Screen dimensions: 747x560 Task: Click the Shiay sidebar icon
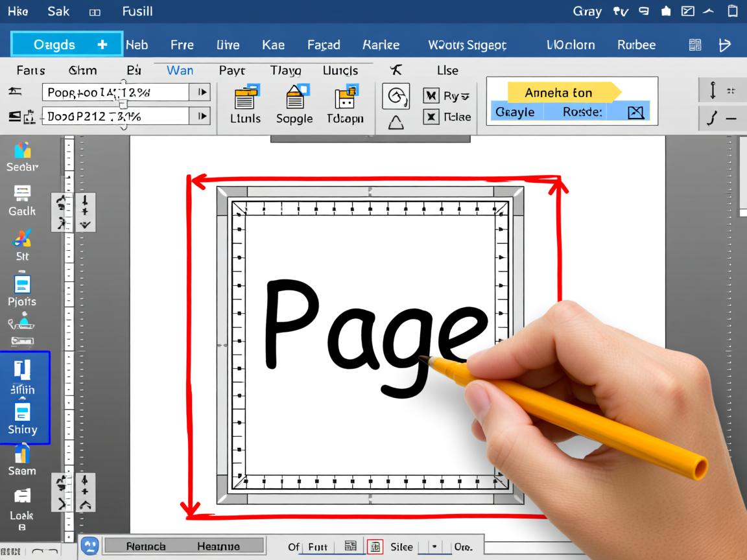22,412
